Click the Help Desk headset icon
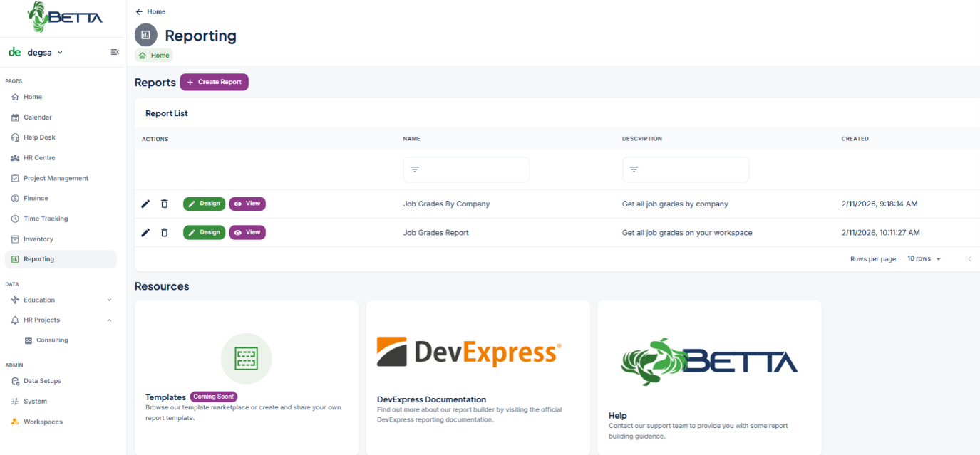 click(x=15, y=137)
